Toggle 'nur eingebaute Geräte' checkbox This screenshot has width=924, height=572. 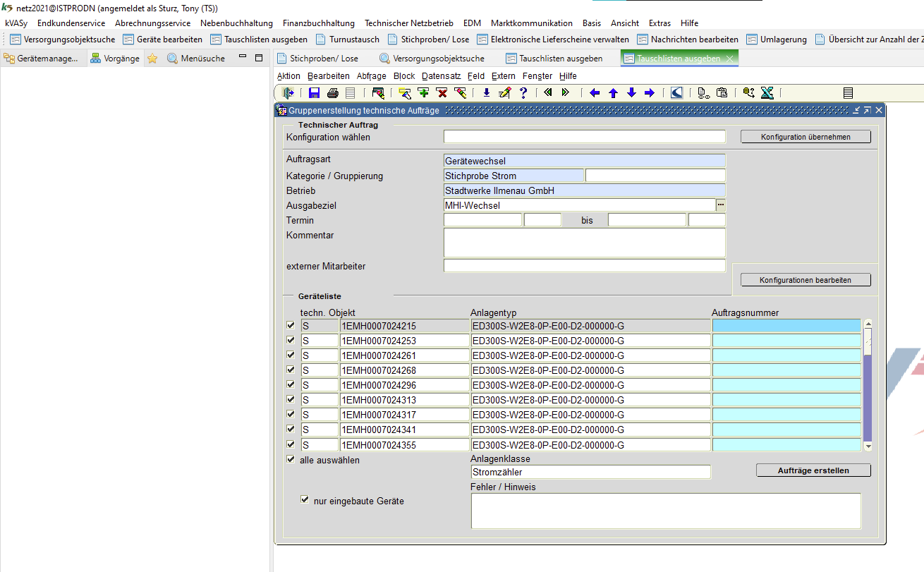[x=305, y=500]
